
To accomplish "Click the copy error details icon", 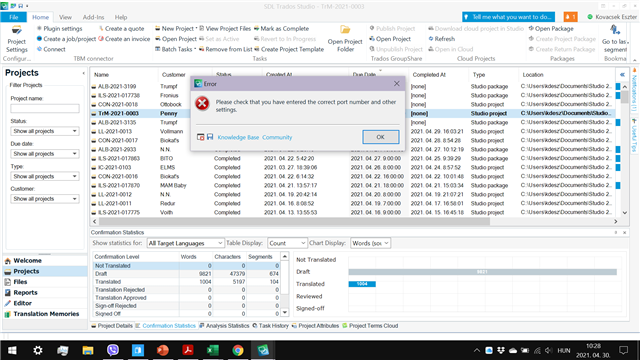I will click(x=200, y=137).
